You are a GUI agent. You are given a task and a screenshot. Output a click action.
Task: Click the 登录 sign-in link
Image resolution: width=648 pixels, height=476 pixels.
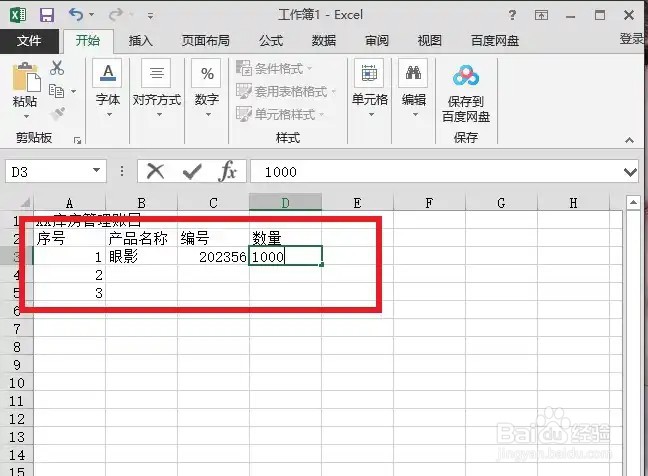[631, 39]
